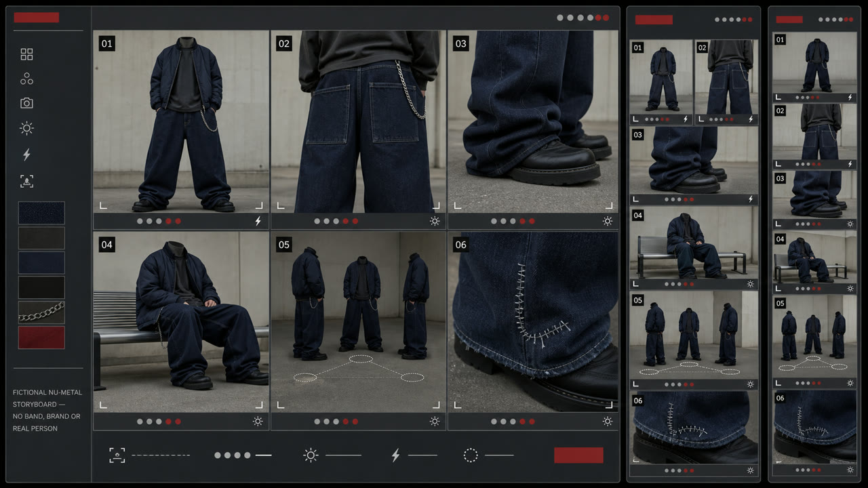Click the camera icon in left sidebar

pyautogui.click(x=26, y=103)
